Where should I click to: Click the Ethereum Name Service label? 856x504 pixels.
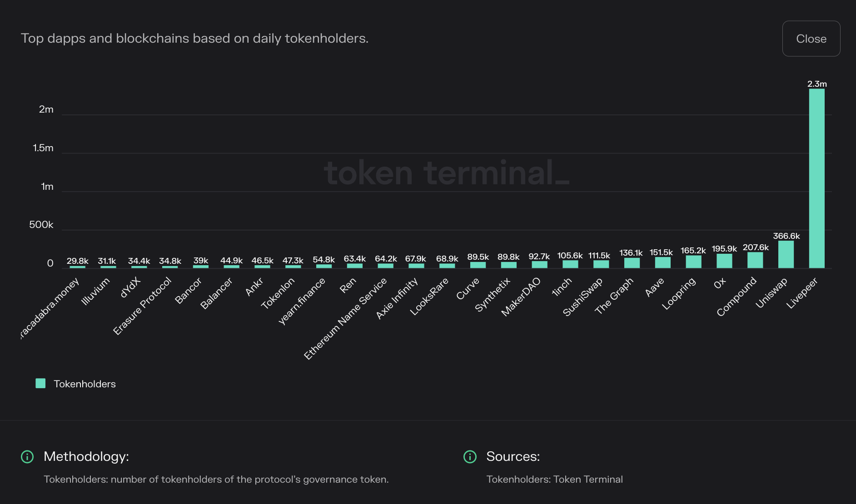pyautogui.click(x=344, y=318)
